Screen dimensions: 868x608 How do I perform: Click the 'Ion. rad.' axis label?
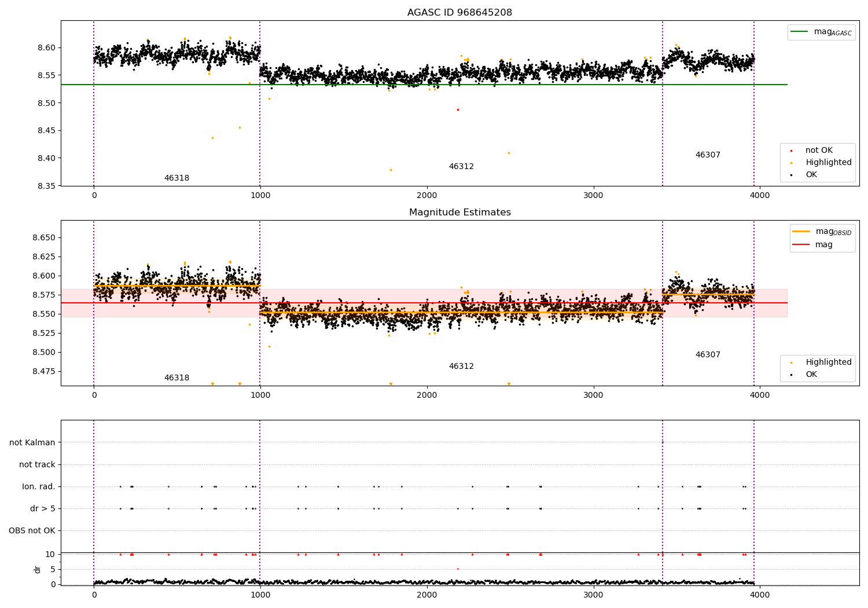[x=39, y=487]
